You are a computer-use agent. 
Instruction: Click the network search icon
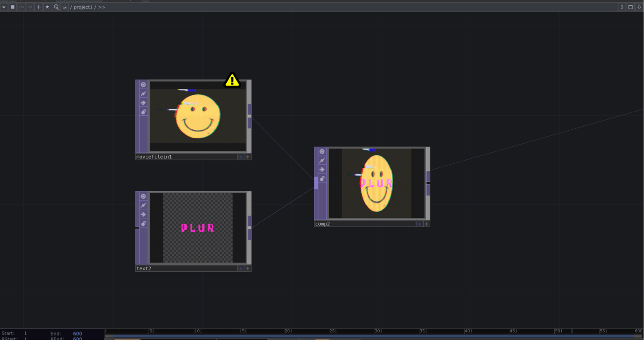click(56, 7)
